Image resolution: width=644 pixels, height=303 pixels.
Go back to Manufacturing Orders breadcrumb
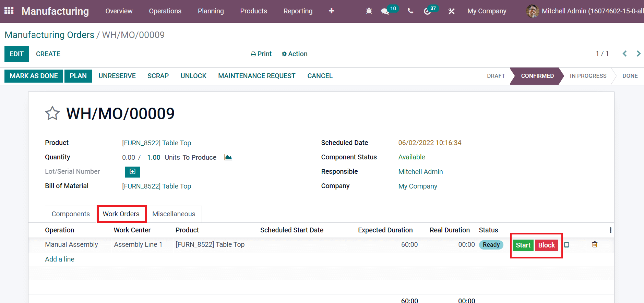click(x=49, y=35)
